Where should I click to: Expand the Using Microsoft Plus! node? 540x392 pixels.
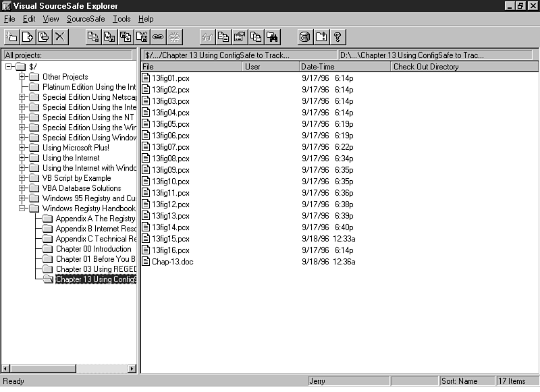click(x=22, y=148)
